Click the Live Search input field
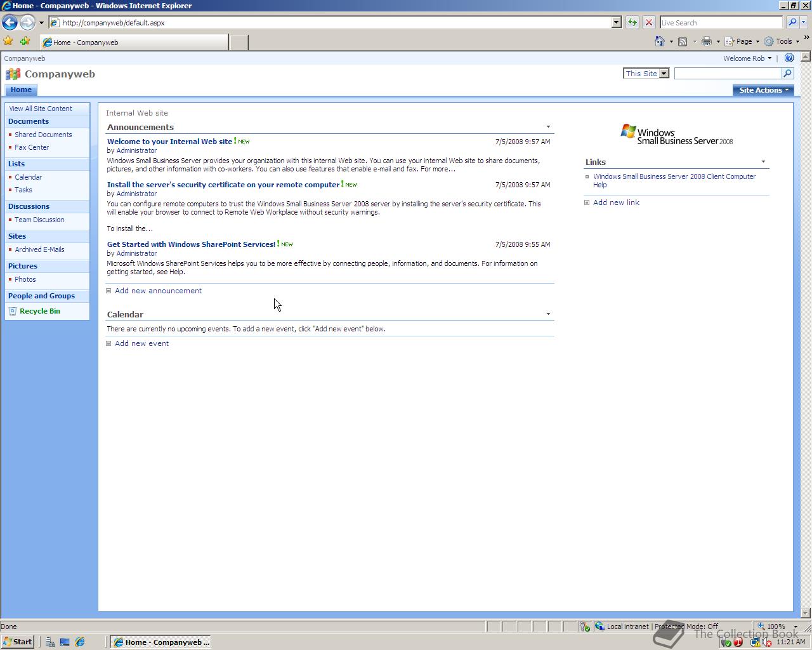This screenshot has width=812, height=650. coord(721,22)
